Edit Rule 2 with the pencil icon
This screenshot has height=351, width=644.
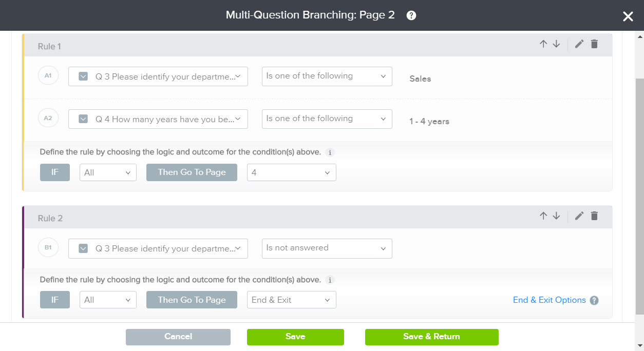(x=579, y=216)
